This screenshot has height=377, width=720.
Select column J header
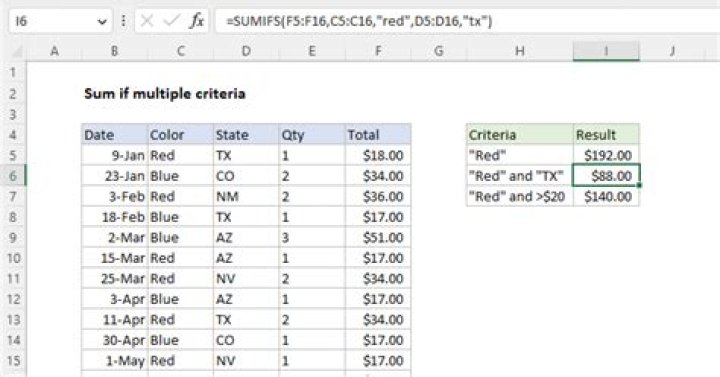(672, 51)
